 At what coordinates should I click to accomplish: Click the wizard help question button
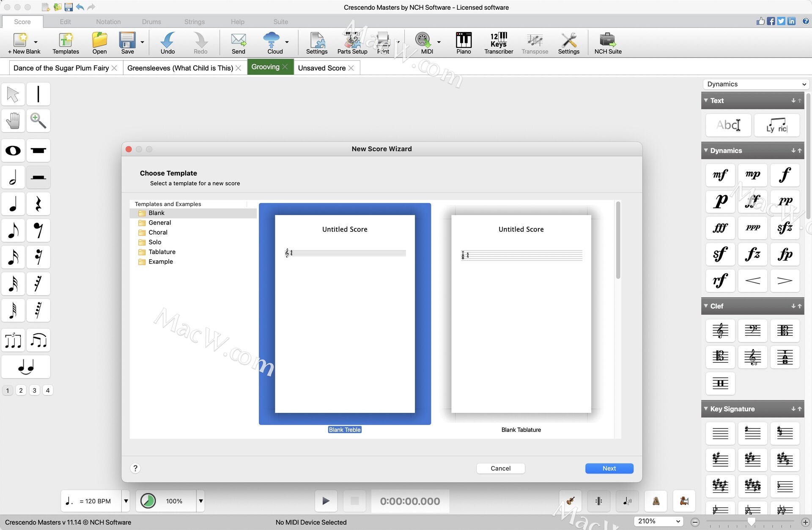click(x=135, y=468)
